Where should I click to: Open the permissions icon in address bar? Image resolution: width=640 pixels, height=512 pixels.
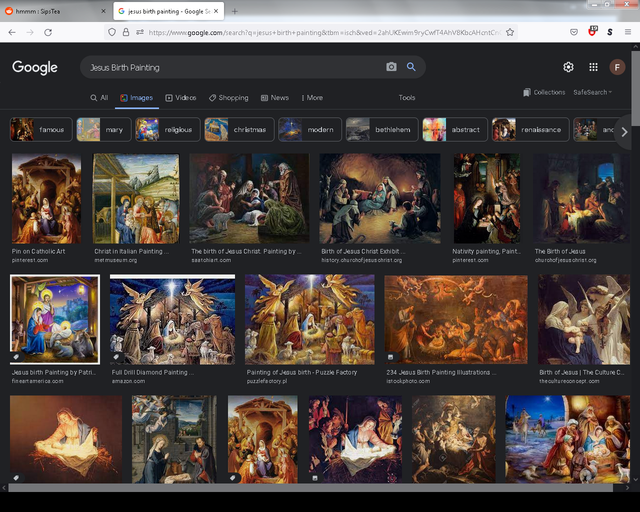(140, 32)
